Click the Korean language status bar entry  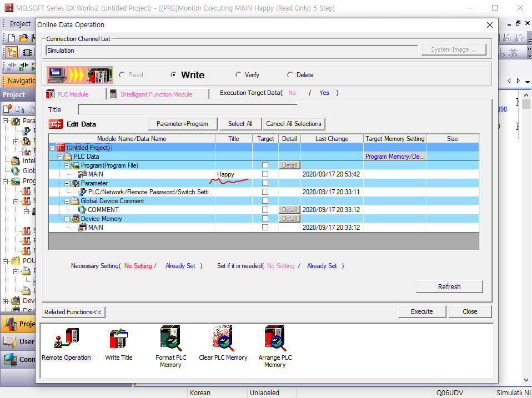(x=200, y=393)
